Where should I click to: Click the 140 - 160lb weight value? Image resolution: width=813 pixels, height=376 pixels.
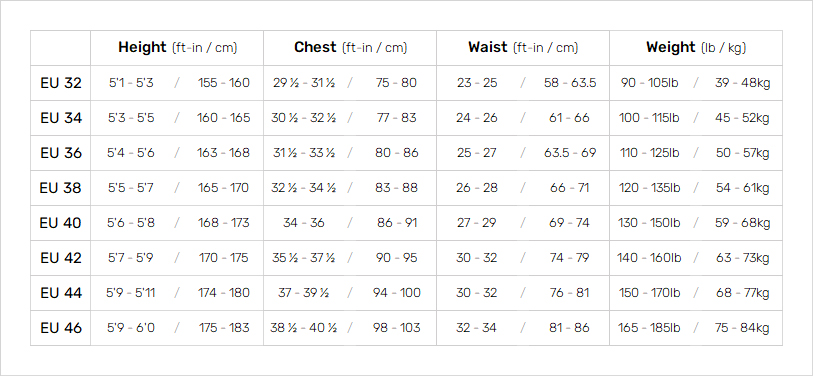point(649,258)
